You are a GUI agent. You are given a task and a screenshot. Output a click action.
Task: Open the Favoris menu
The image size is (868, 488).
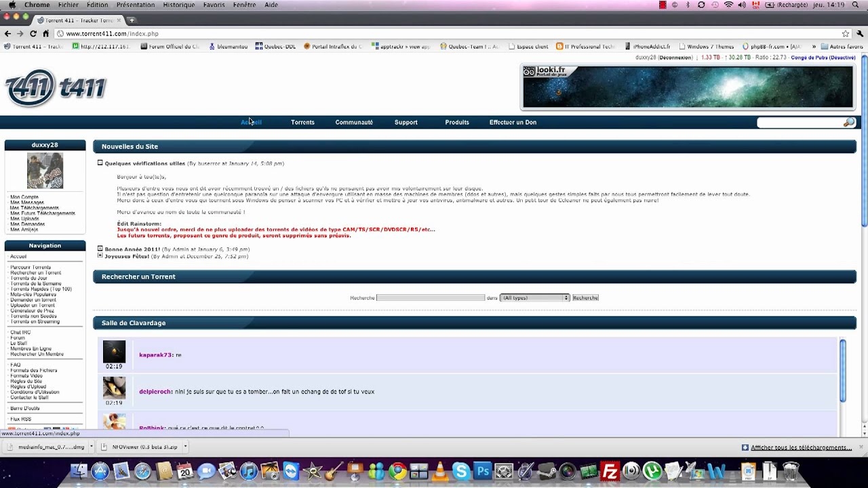point(214,5)
